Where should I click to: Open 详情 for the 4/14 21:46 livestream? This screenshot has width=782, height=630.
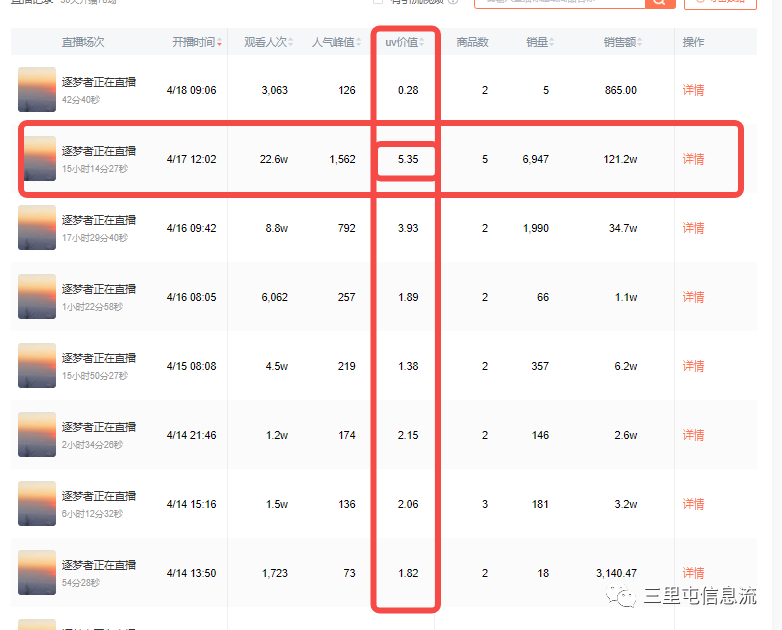[x=693, y=435]
